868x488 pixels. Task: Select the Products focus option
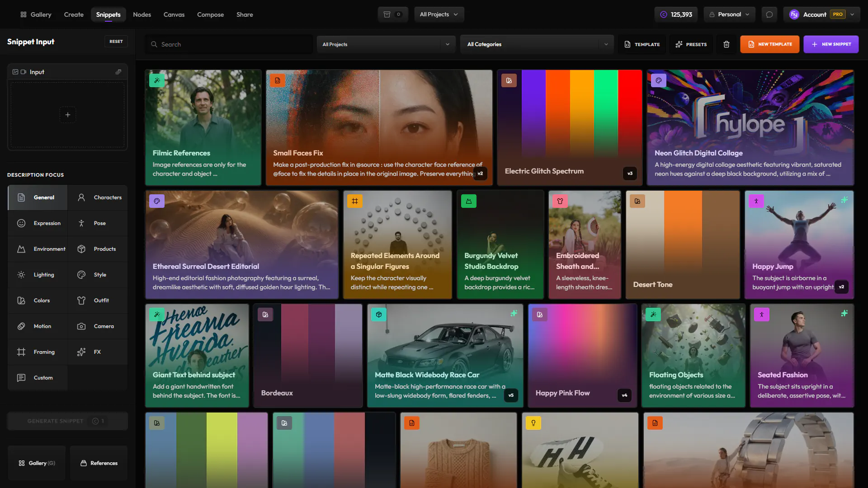(98, 249)
